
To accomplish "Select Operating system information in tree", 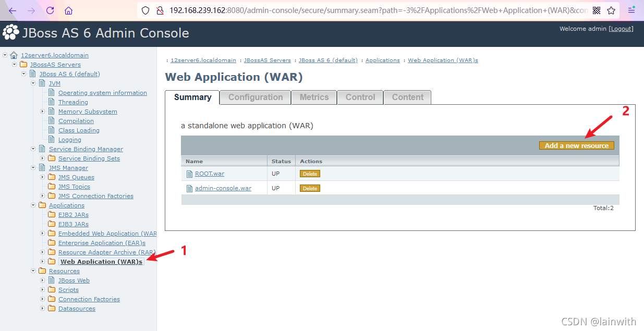I will pos(103,93).
